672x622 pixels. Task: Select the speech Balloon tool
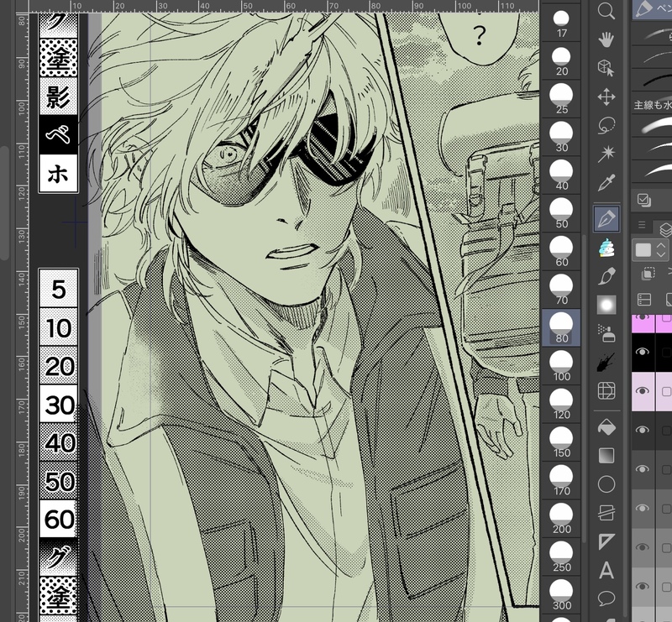[x=606, y=598]
